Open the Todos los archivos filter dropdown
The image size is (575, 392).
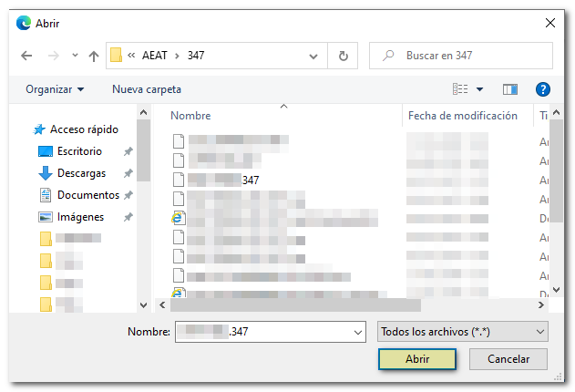[462, 332]
